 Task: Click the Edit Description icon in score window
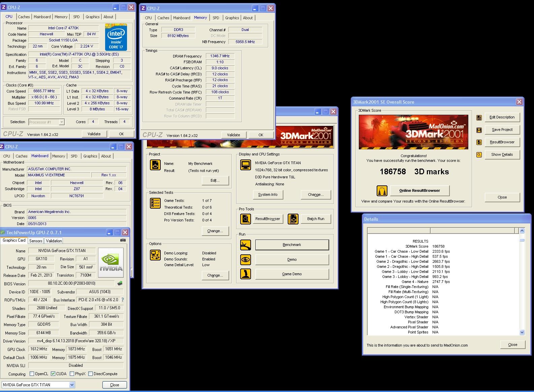click(479, 117)
